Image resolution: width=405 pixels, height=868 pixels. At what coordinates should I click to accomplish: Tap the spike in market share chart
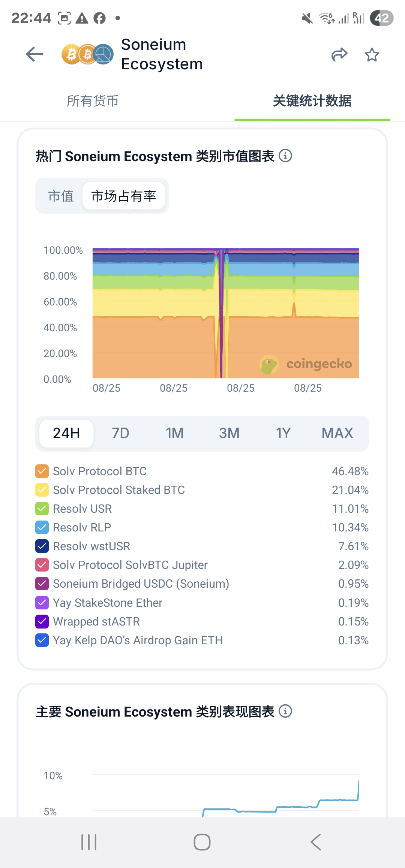pos(222,313)
